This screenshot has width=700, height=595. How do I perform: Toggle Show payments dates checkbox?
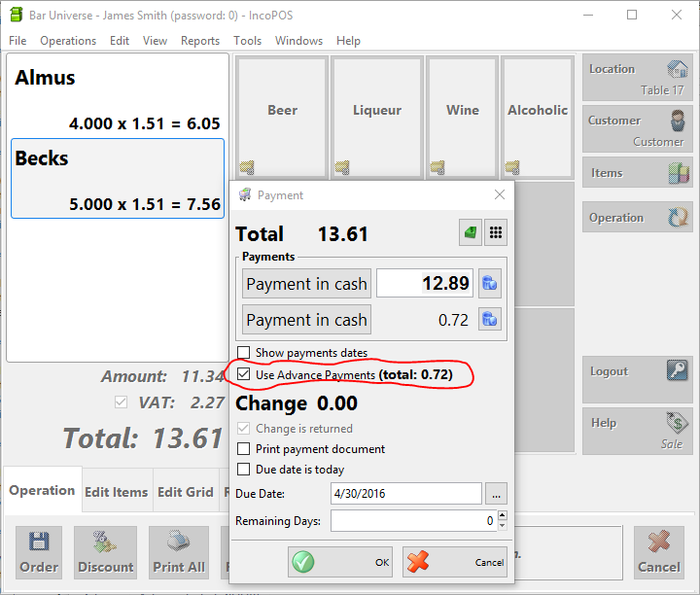pos(243,353)
